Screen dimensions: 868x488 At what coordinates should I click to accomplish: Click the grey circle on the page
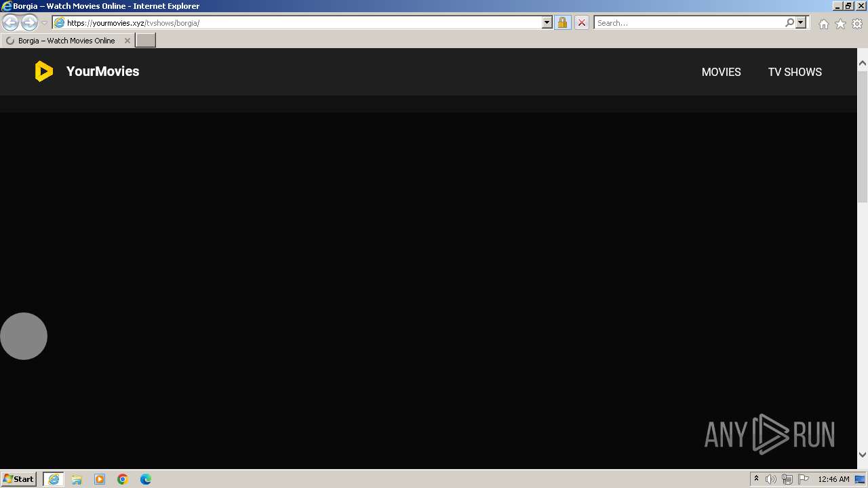[24, 336]
